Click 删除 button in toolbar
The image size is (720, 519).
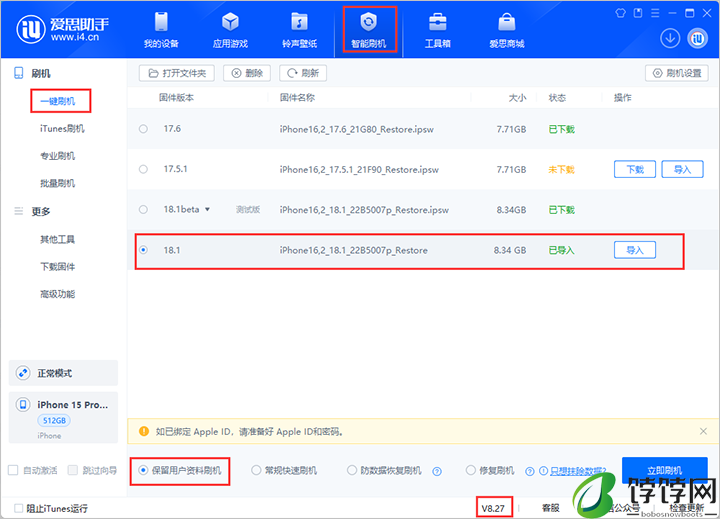(247, 73)
